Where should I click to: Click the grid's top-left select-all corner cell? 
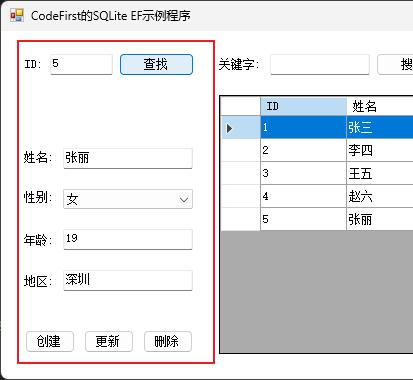tap(241, 106)
